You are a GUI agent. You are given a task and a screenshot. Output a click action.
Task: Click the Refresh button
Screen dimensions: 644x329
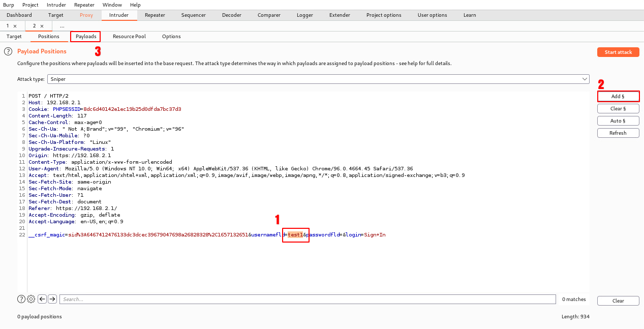(x=618, y=133)
